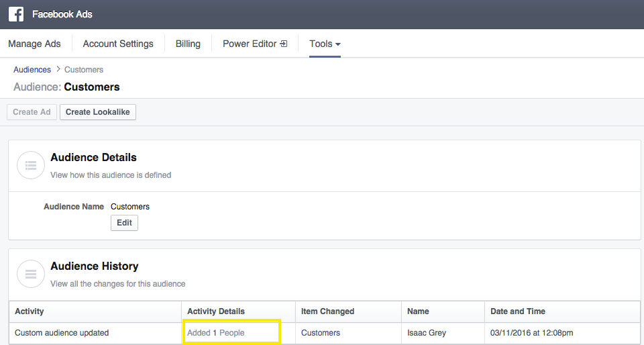
Task: Launch Power Editor
Action: point(255,44)
